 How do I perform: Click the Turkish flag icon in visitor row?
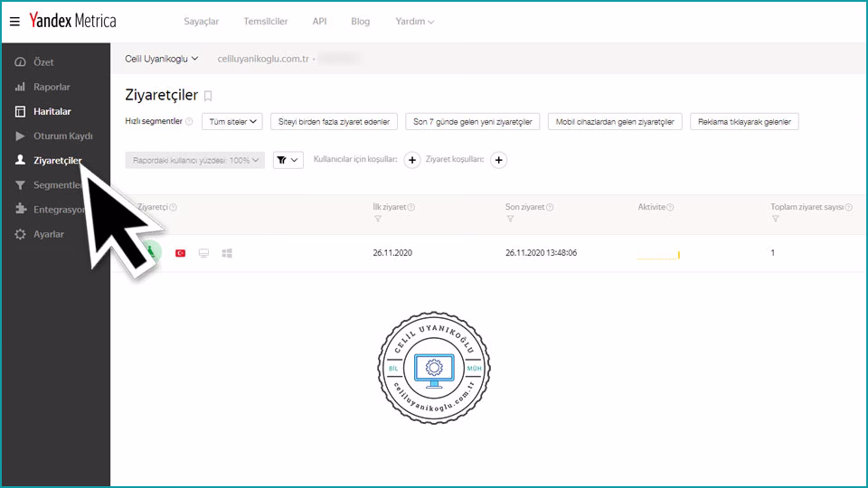180,253
